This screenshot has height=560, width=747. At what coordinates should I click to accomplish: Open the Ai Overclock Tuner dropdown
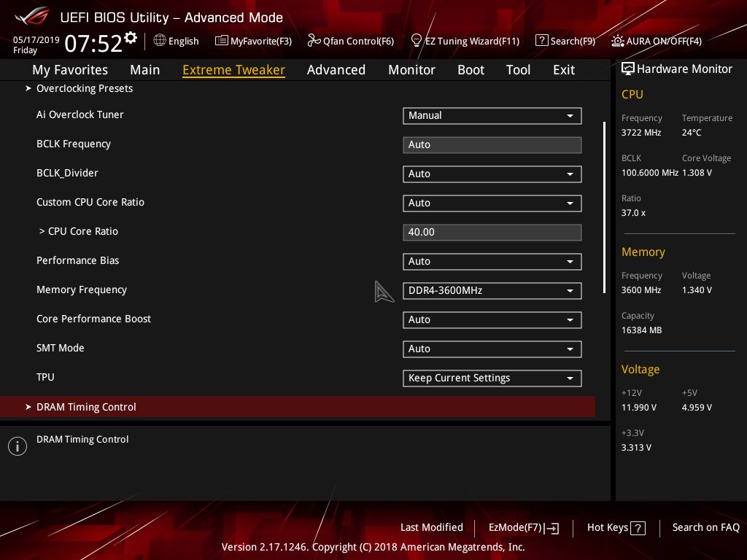492,116
